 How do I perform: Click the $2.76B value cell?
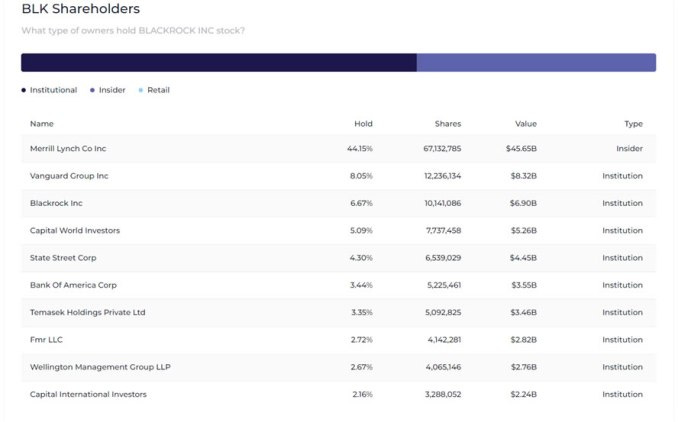[523, 367]
